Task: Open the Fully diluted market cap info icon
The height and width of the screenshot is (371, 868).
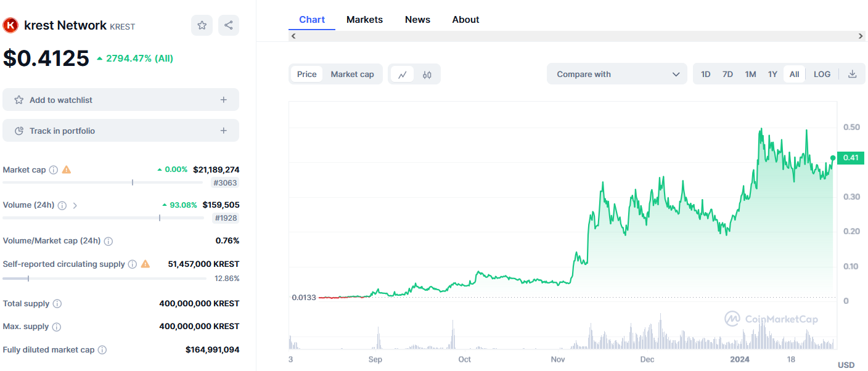Action: [x=102, y=350]
